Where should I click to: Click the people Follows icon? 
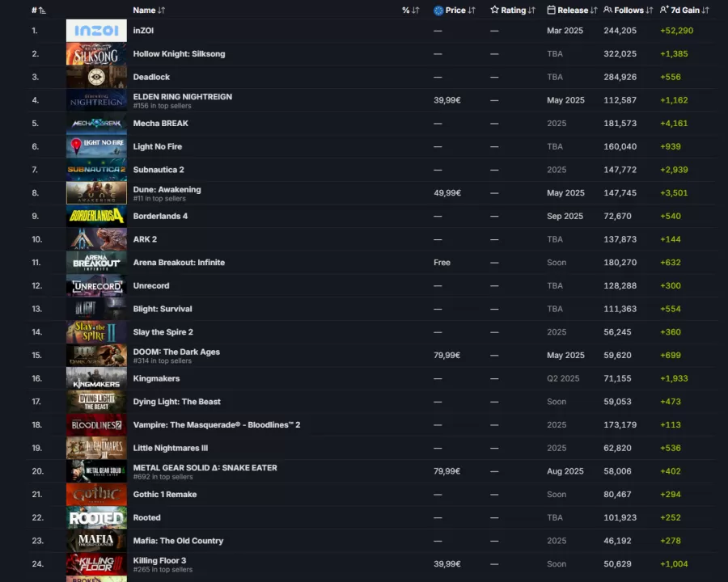pos(607,10)
